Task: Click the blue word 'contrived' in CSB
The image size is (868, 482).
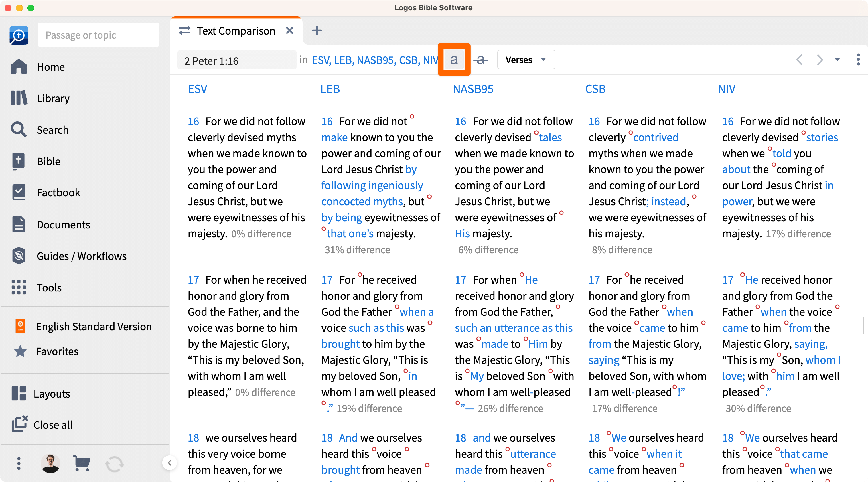Action: point(655,137)
